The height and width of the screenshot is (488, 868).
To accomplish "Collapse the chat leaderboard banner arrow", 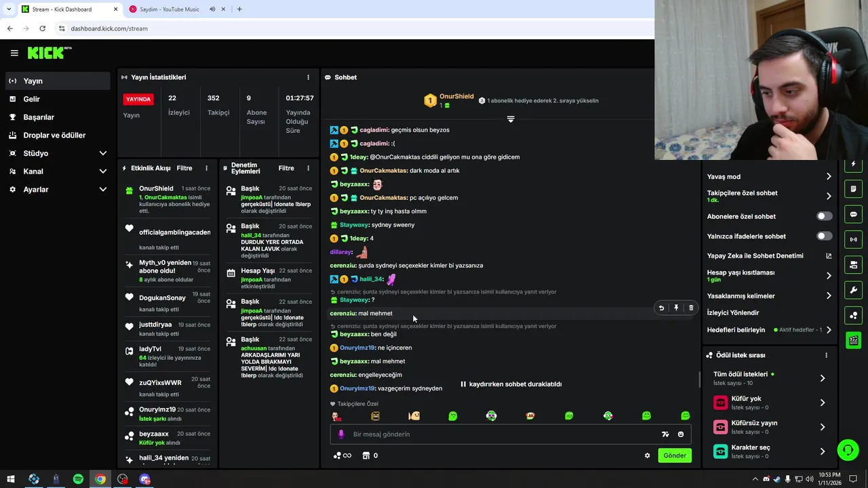I will coord(511,119).
